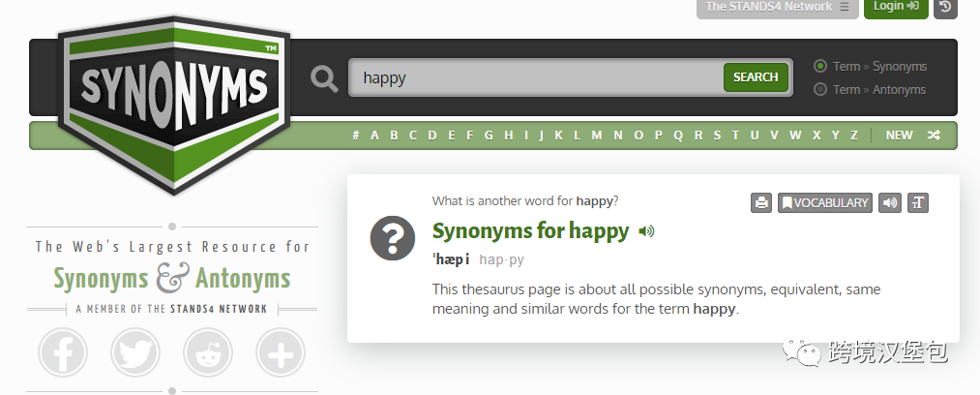Screen dimensions: 980x395
Task: Browse synonyms by letter L
Action: [x=577, y=135]
